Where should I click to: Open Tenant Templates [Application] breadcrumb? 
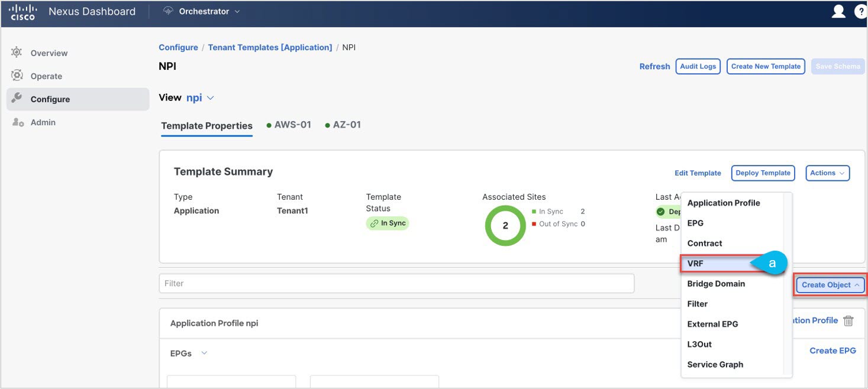click(x=270, y=47)
